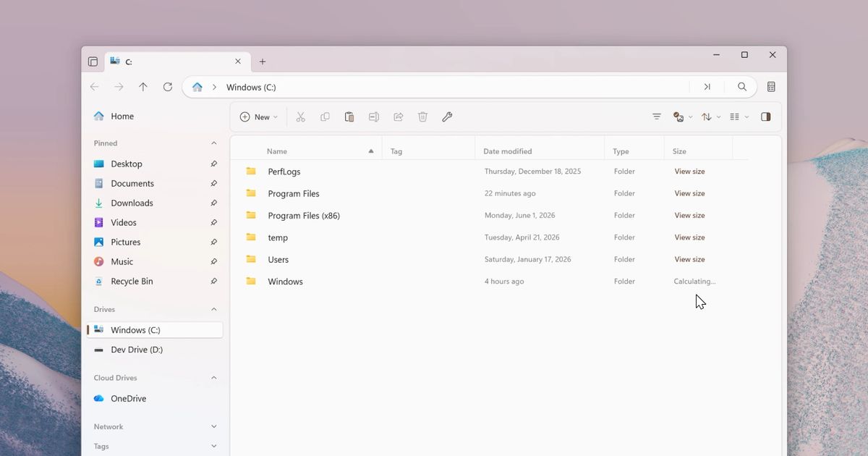Screen dimensions: 868x456
Task: Click Windows (C:) in the address bar
Action: tap(251, 87)
